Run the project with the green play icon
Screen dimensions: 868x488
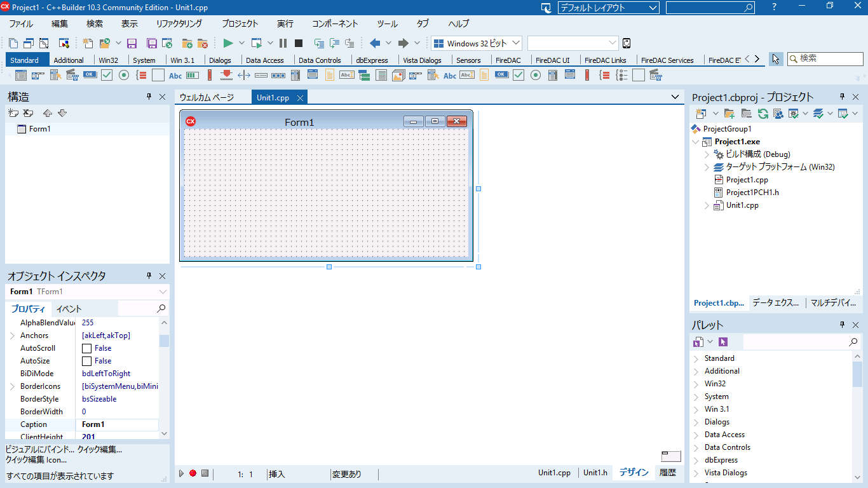tap(227, 43)
